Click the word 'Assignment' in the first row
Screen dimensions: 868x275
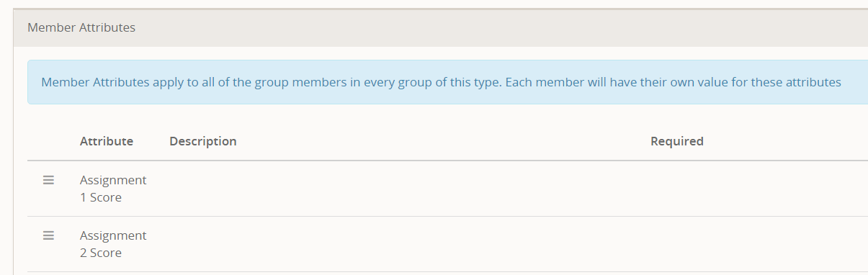(x=113, y=180)
